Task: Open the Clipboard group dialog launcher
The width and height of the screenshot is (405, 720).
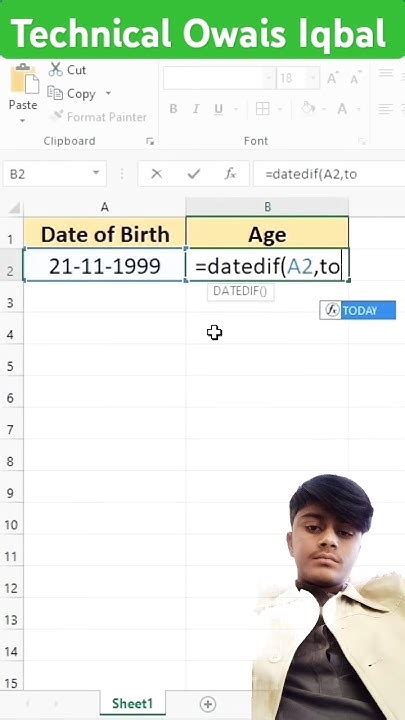Action: click(x=150, y=141)
